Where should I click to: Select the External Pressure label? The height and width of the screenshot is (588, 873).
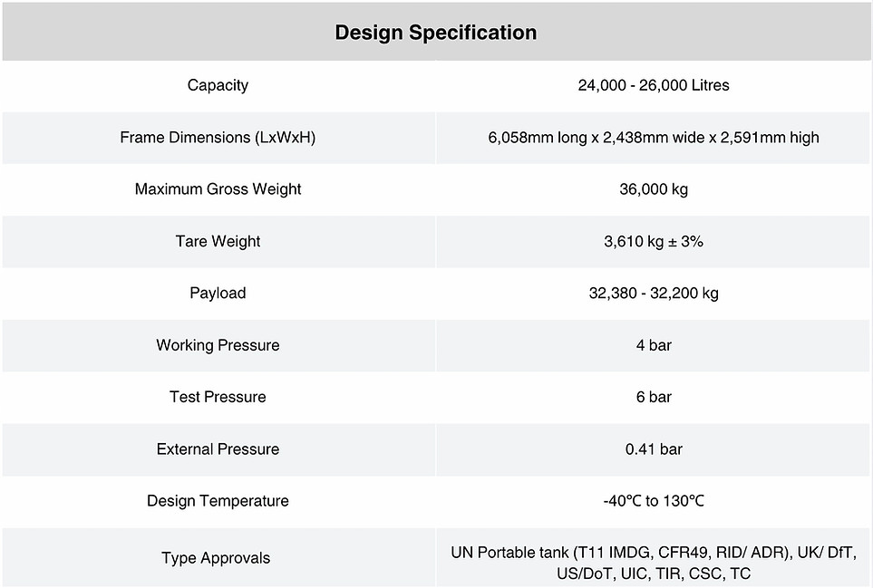point(218,448)
